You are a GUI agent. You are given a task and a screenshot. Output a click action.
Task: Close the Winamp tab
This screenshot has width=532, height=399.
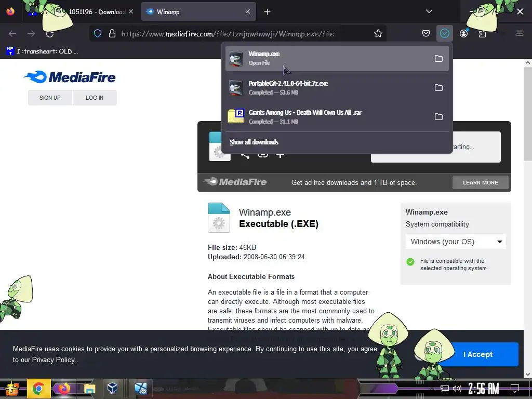click(x=248, y=11)
